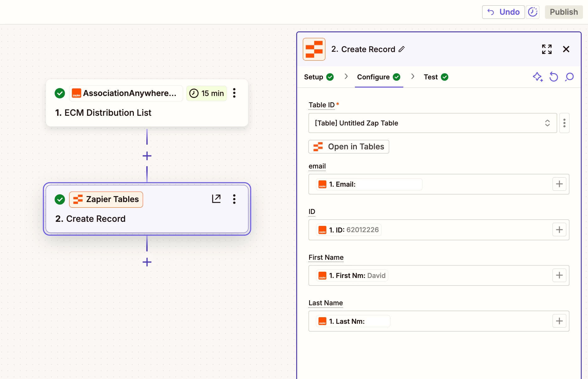
Task: Switch to the Test tab
Action: pyautogui.click(x=436, y=77)
